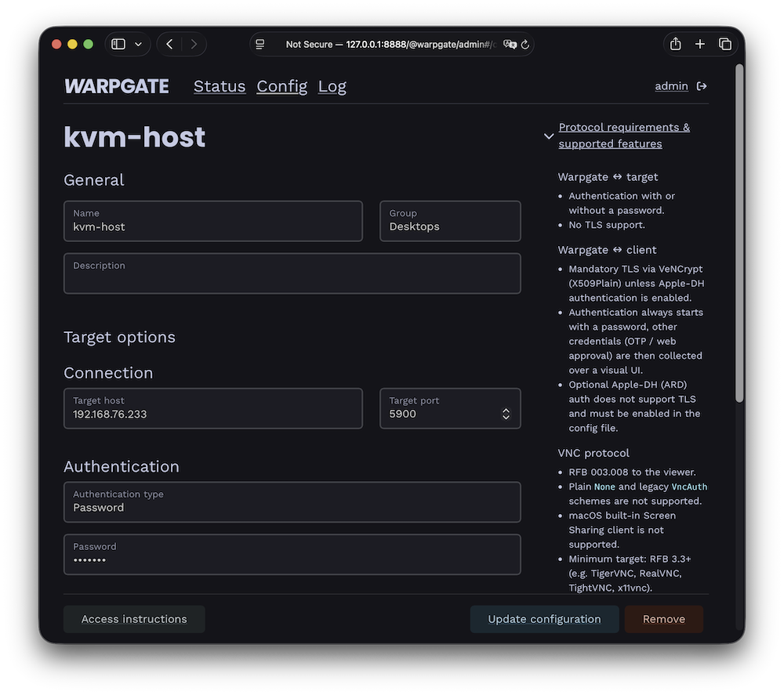Click the WARPGATE logo
This screenshot has width=784, height=695.
click(117, 86)
